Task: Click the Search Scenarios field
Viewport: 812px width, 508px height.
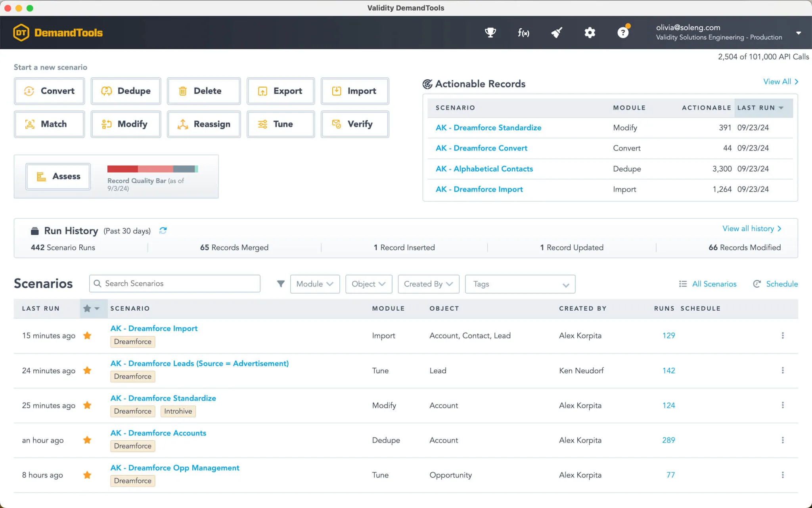Action: point(175,284)
